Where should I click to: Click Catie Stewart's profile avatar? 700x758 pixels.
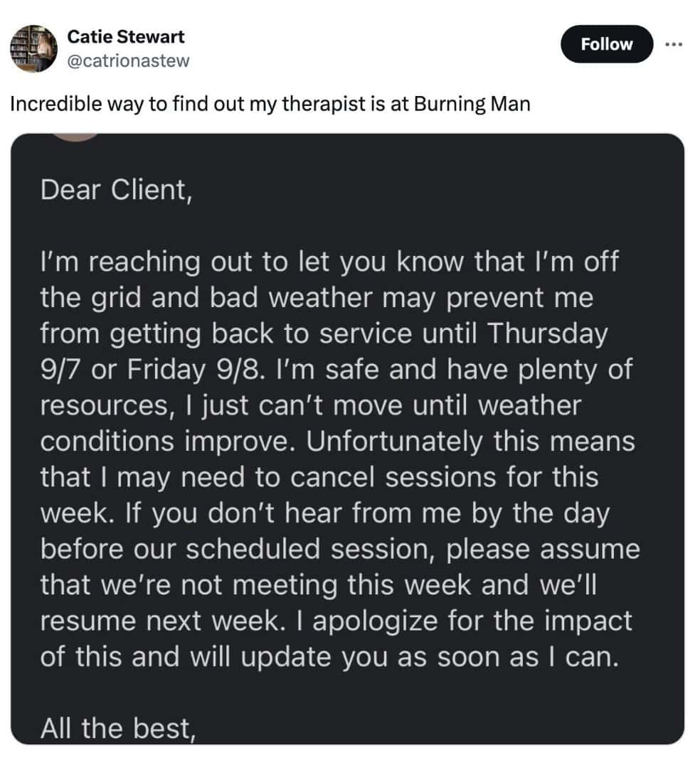33,48
